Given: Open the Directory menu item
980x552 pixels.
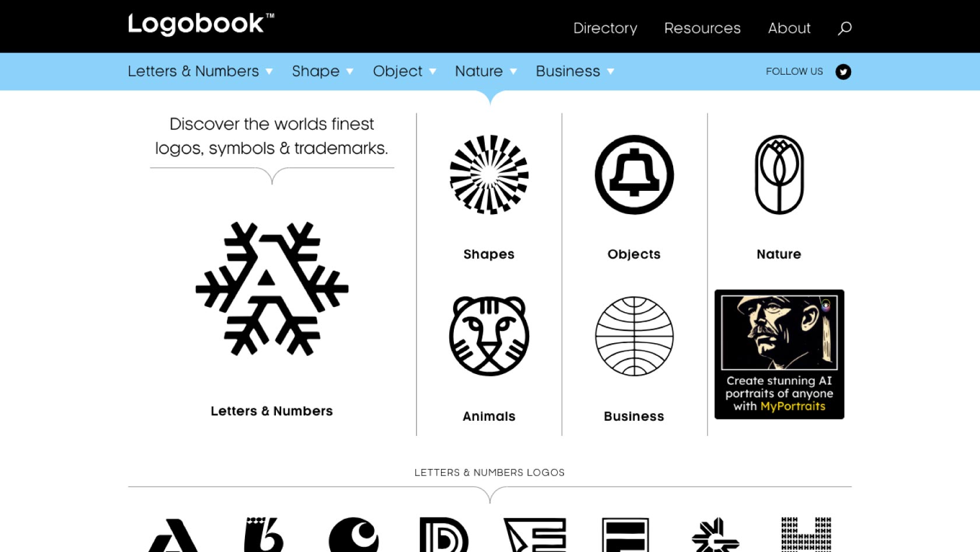Looking at the screenshot, I should 605,28.
